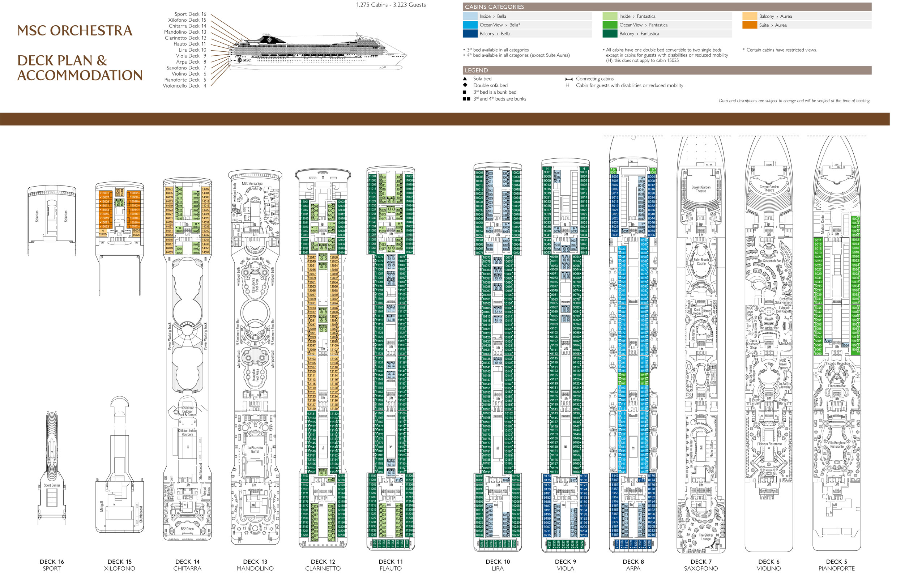Click the Children Indoor Playroom label
The width and height of the screenshot is (909, 588).
pos(187,433)
